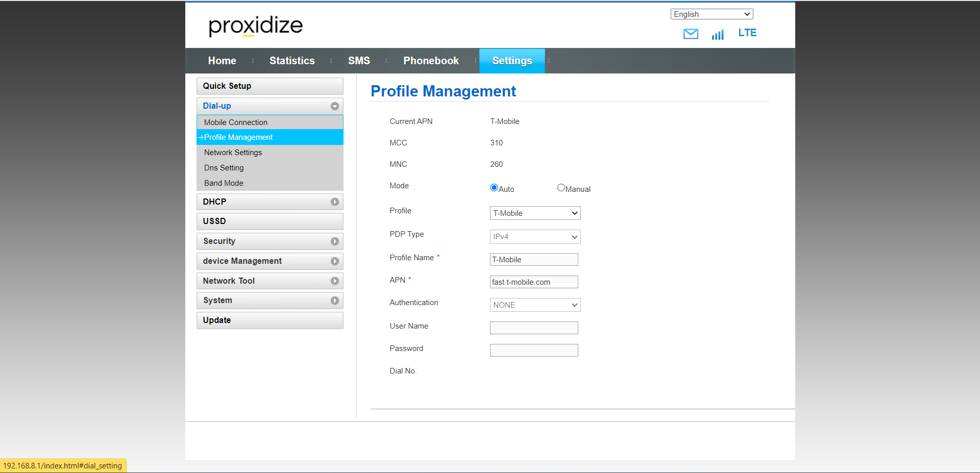Go to the Home tab
The height and width of the screenshot is (473, 980).
point(222,61)
